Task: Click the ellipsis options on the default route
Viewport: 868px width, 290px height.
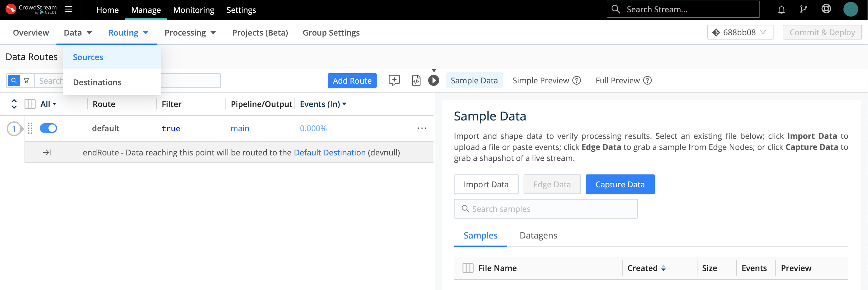Action: 422,128
